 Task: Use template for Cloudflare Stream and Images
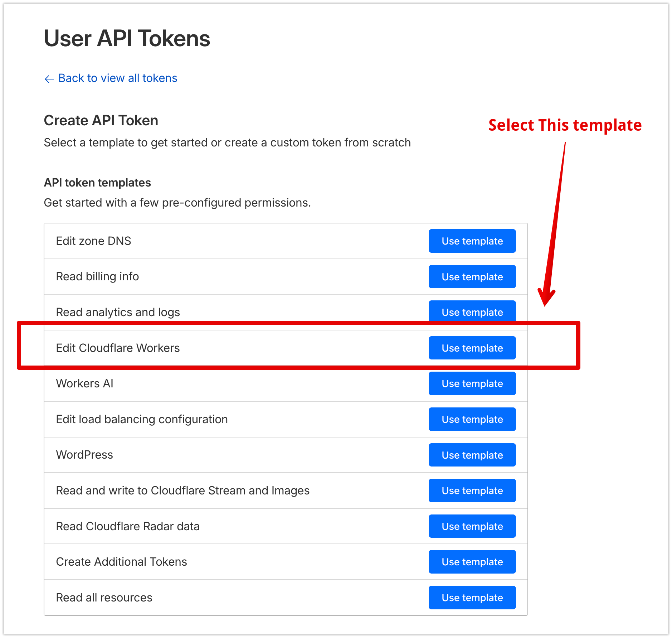coord(472,490)
